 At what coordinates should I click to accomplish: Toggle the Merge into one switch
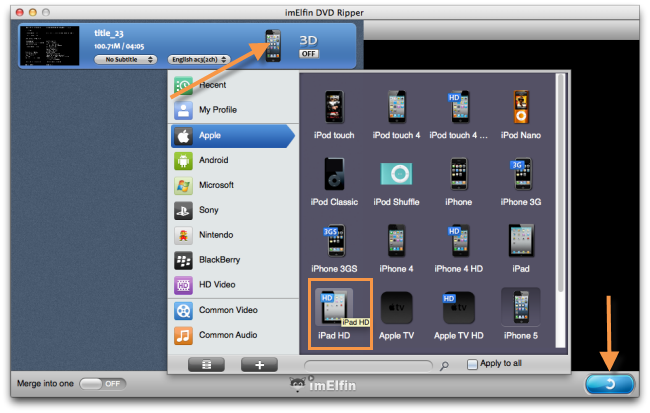point(102,384)
